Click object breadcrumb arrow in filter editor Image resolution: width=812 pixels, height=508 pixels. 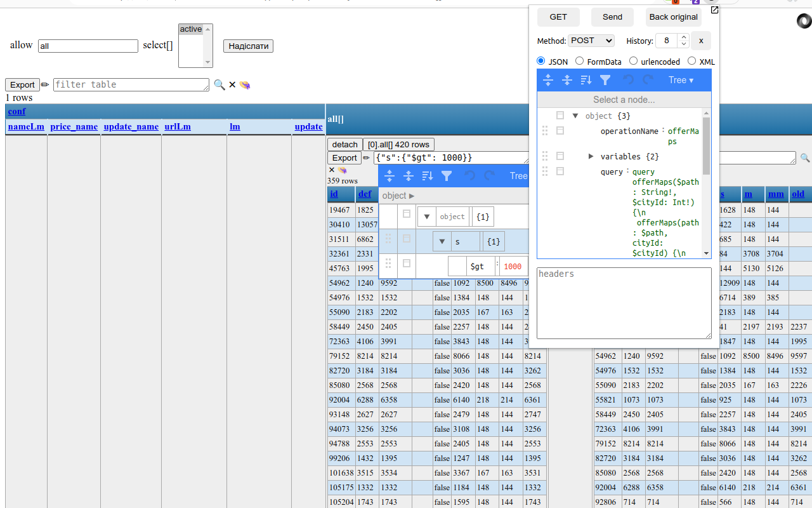click(412, 196)
